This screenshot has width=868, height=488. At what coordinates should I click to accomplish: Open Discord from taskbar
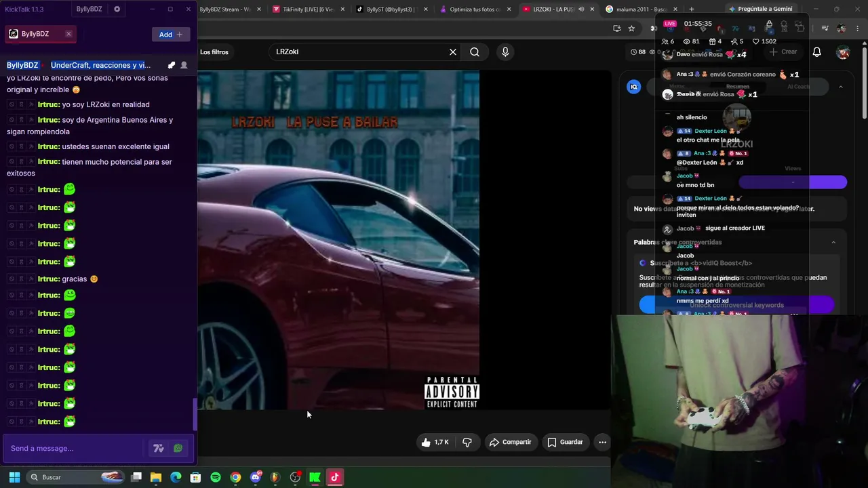coord(256,477)
